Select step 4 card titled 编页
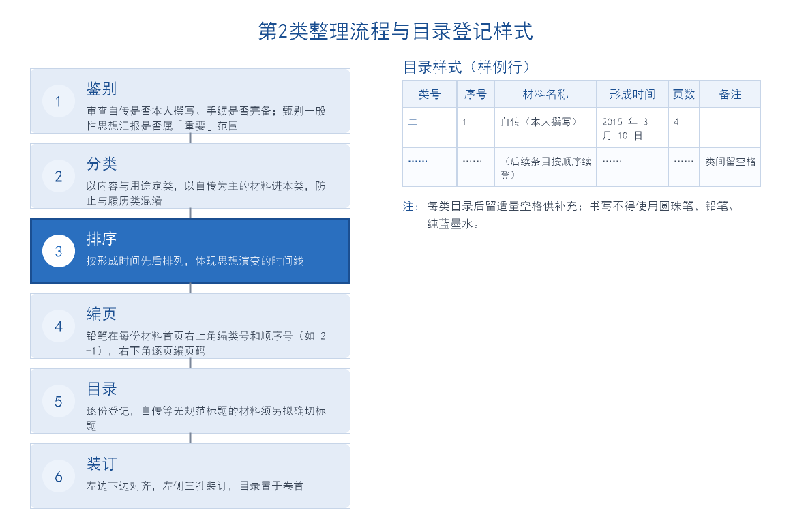The image size is (791, 532). pyautogui.click(x=190, y=326)
